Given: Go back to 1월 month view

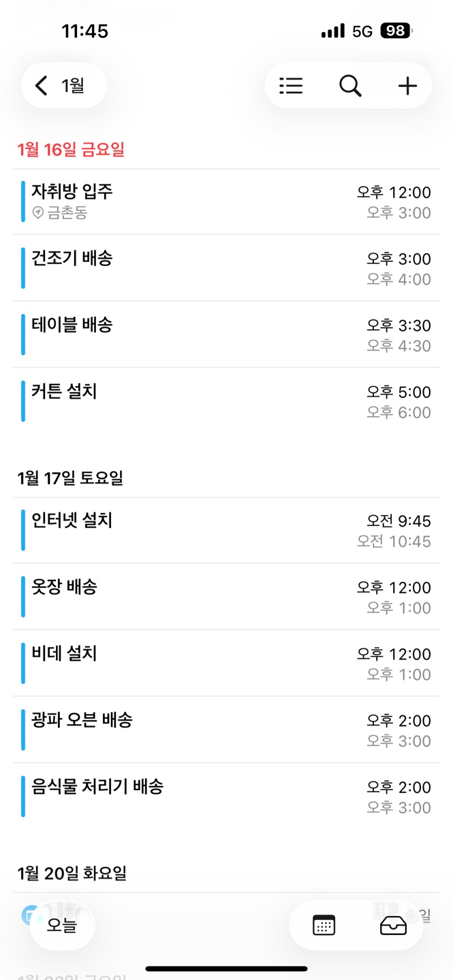Looking at the screenshot, I should [63, 86].
